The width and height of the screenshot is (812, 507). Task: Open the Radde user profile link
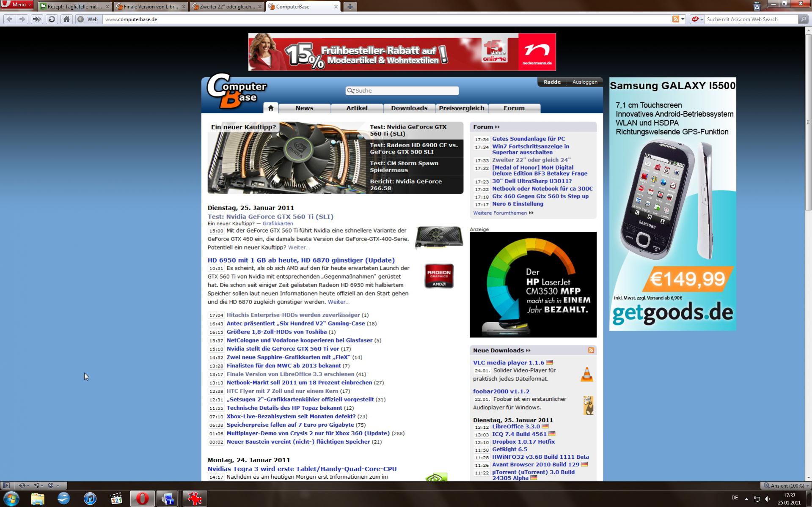(x=552, y=82)
